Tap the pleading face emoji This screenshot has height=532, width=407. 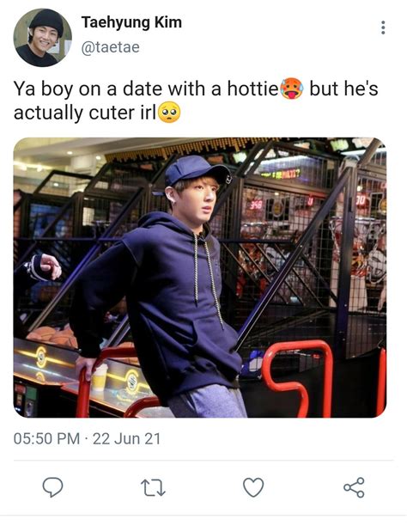[169, 113]
